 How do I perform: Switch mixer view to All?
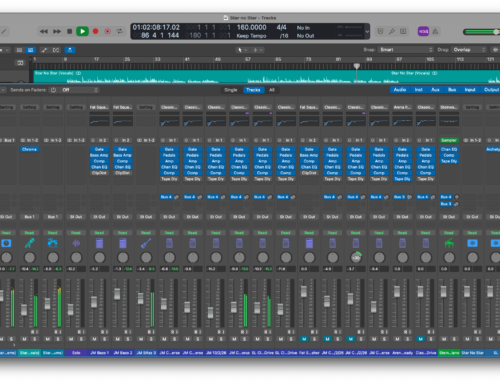point(272,90)
